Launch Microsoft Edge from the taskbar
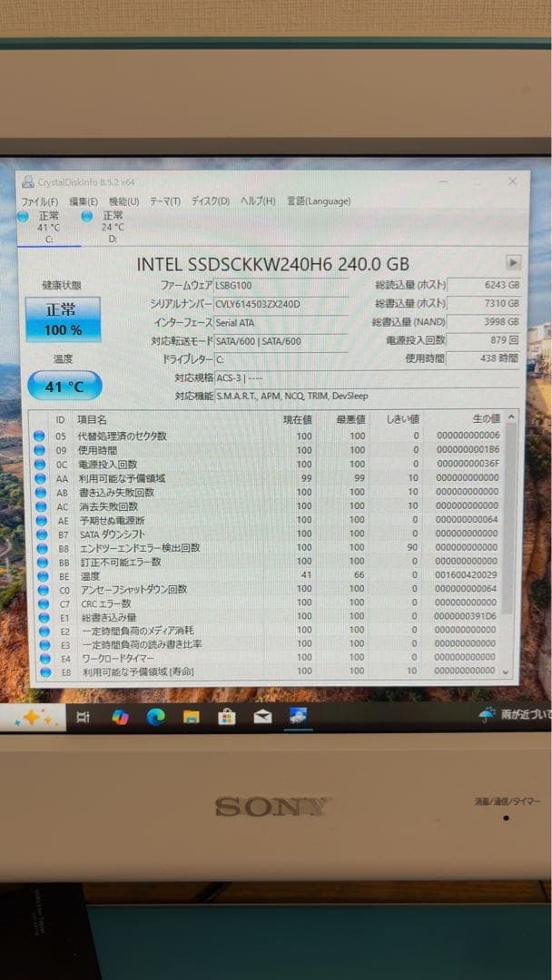The image size is (552, 980). tap(155, 718)
